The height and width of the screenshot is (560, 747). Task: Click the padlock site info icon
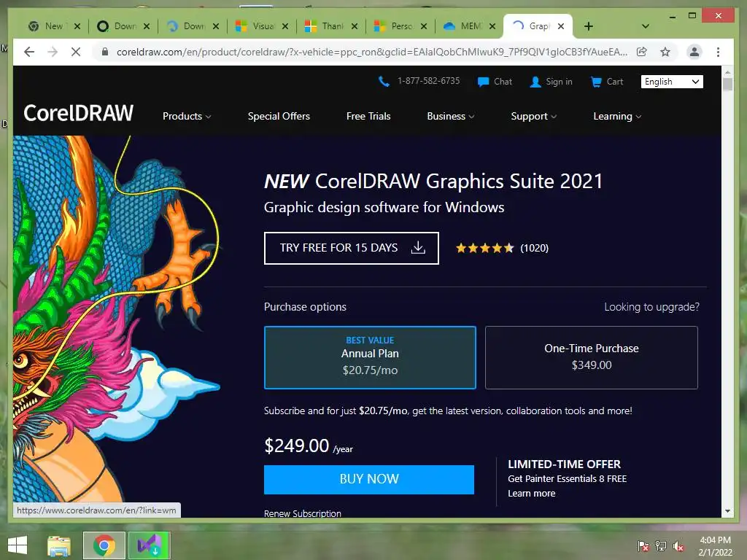click(105, 52)
